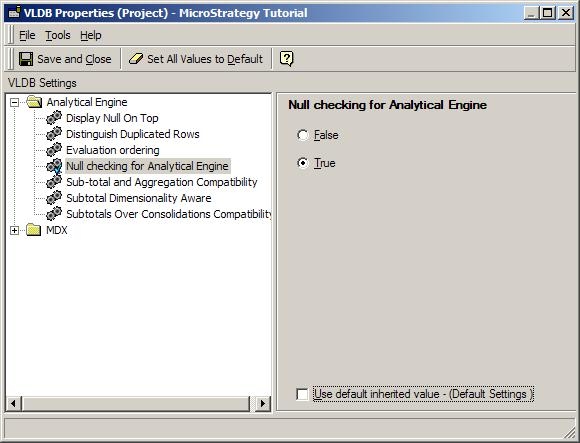This screenshot has height=443, width=580.
Task: Click gear icon beside Evaluation ordering
Action: pyautogui.click(x=54, y=150)
